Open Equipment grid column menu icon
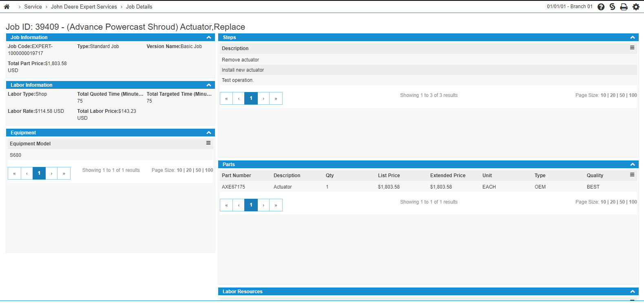Screen dimensions: 644x303 click(208, 143)
